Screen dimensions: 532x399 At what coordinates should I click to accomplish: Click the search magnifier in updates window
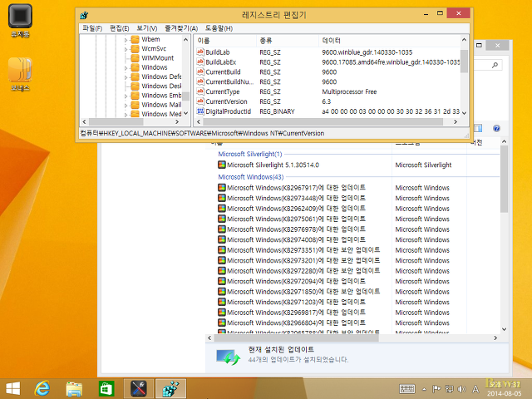point(495,65)
